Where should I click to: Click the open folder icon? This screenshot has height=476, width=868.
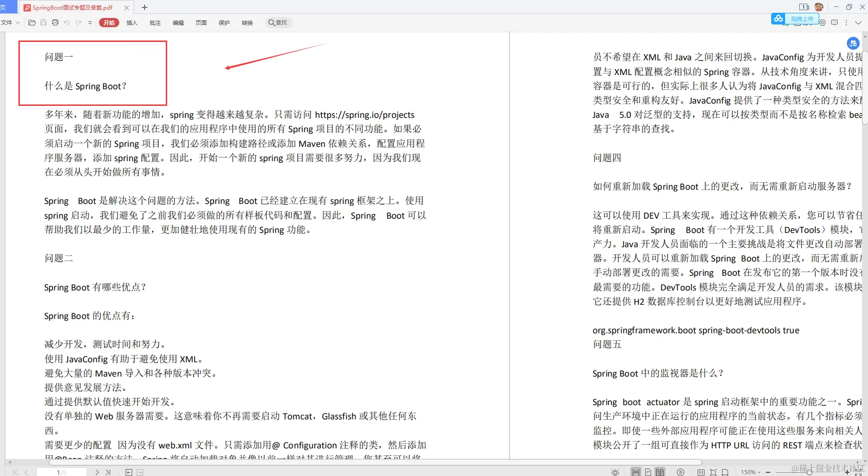[32, 23]
